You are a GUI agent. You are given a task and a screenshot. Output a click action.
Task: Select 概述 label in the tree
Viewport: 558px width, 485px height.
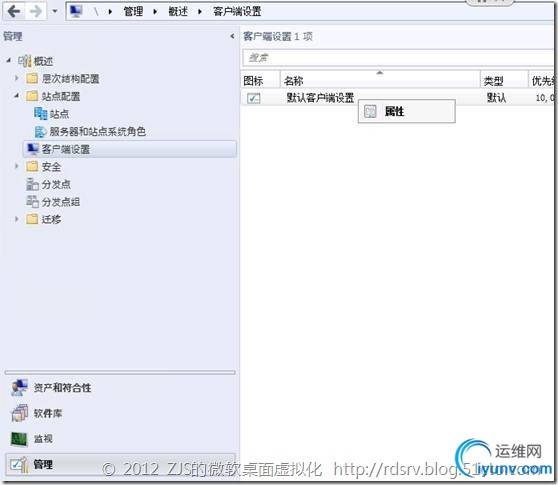(x=43, y=61)
